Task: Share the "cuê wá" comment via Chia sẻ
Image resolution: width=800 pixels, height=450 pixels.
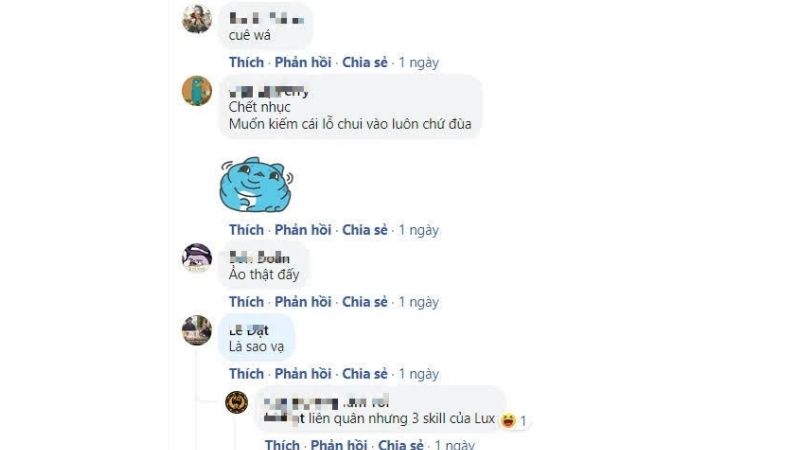Action: click(365, 62)
